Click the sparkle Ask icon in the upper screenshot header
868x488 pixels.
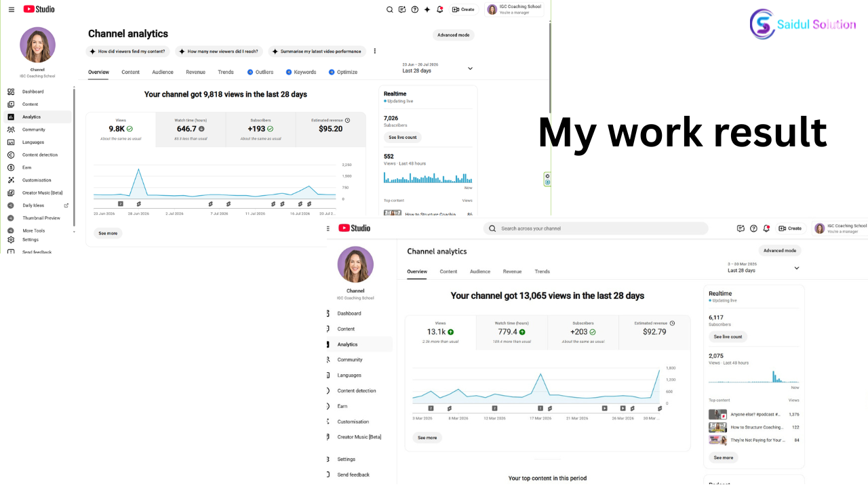[x=427, y=9]
